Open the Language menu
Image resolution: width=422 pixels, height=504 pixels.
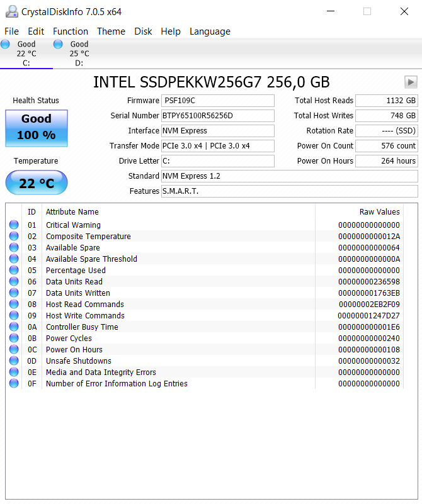click(x=210, y=31)
